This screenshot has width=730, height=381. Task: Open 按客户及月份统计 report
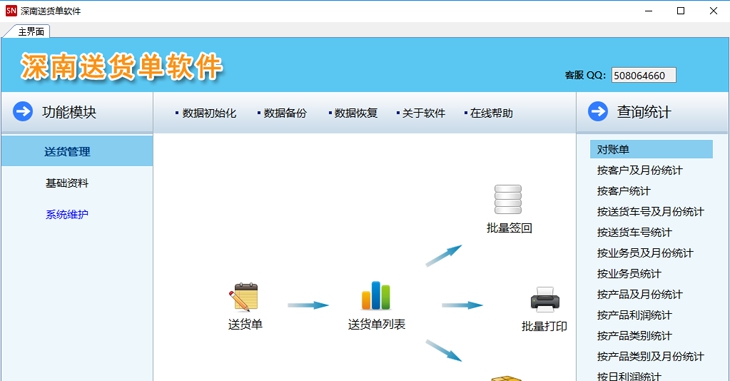(x=640, y=170)
